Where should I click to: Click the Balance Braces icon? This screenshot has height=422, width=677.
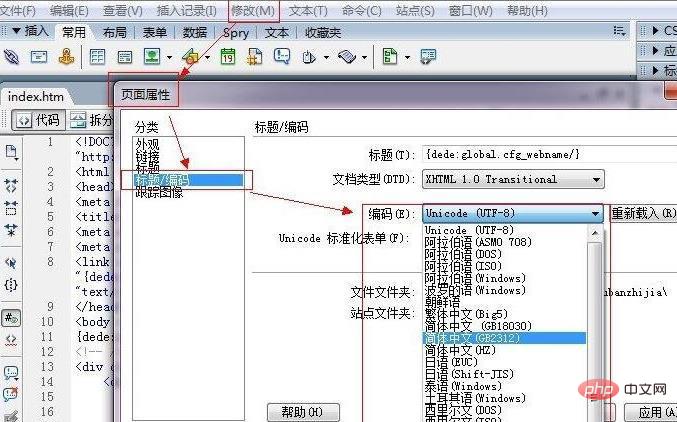11,285
